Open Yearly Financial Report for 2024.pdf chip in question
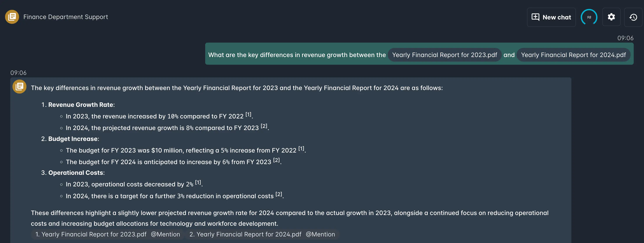This screenshot has width=644, height=243. [x=573, y=55]
